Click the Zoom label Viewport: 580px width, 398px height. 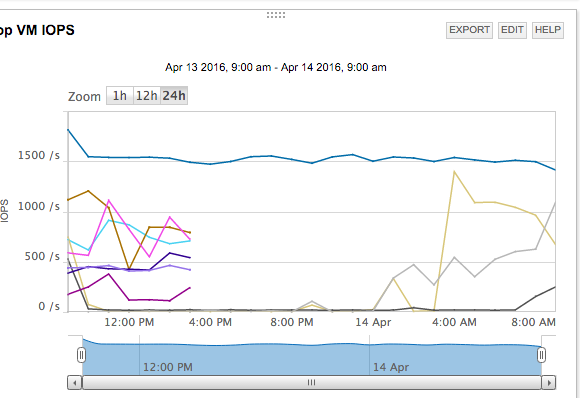pyautogui.click(x=84, y=97)
